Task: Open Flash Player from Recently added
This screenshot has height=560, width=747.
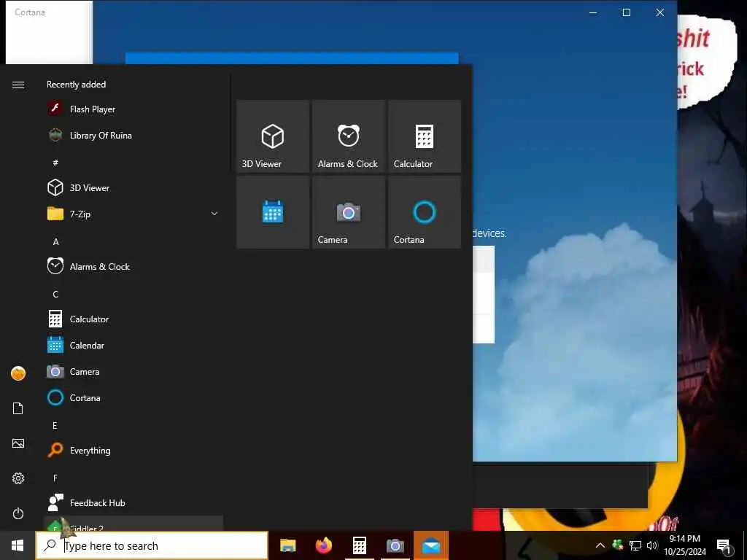Action: 133,109
